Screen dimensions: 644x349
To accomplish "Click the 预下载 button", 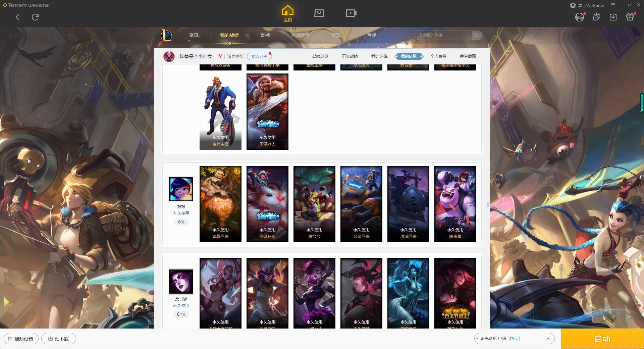I will click(x=58, y=339).
